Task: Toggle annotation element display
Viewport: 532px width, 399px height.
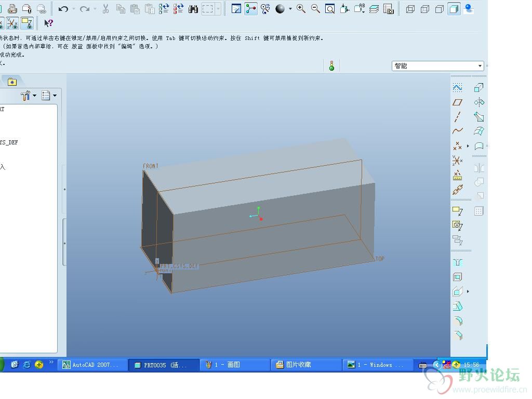Action: pyautogui.click(x=27, y=23)
